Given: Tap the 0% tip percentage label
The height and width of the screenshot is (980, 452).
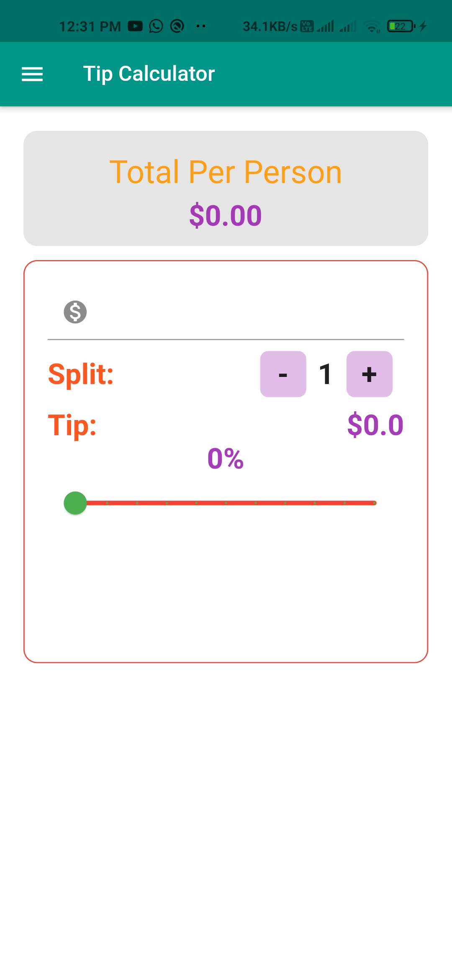Looking at the screenshot, I should [225, 459].
